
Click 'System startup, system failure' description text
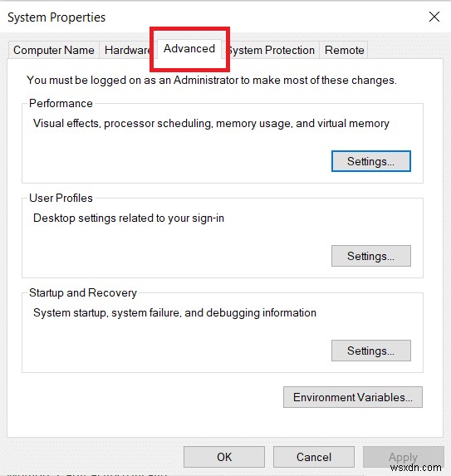pos(174,313)
